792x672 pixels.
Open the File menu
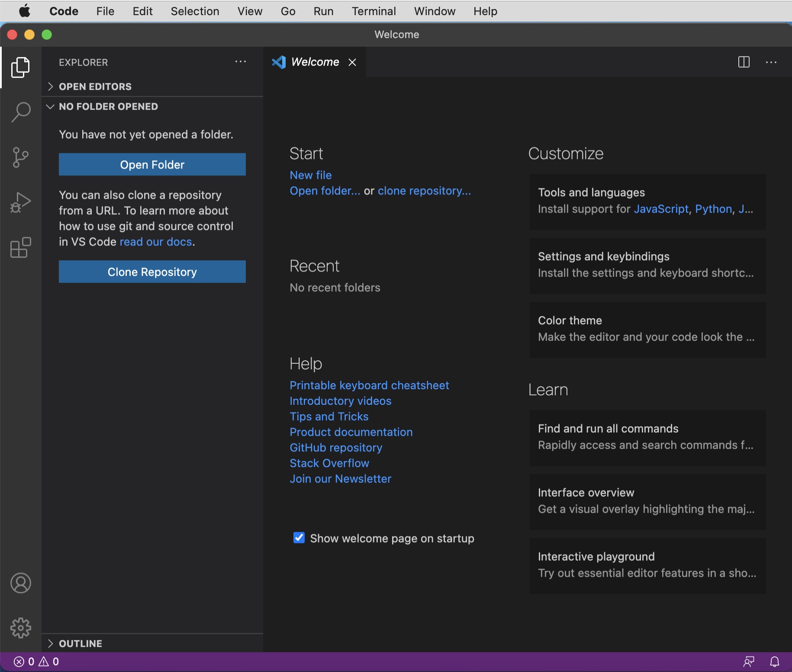point(105,11)
